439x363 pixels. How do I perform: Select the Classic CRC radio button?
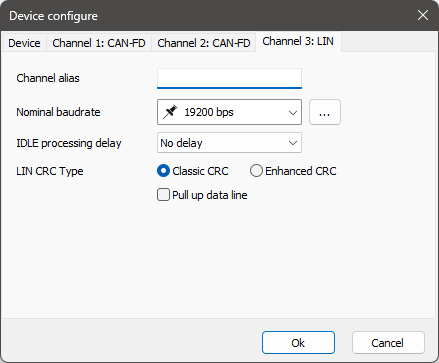[163, 171]
